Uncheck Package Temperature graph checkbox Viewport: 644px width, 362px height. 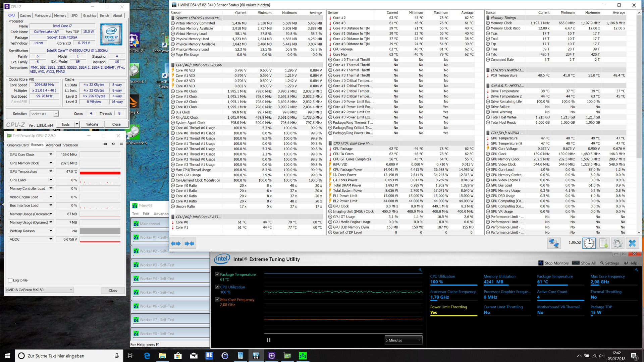click(x=217, y=275)
